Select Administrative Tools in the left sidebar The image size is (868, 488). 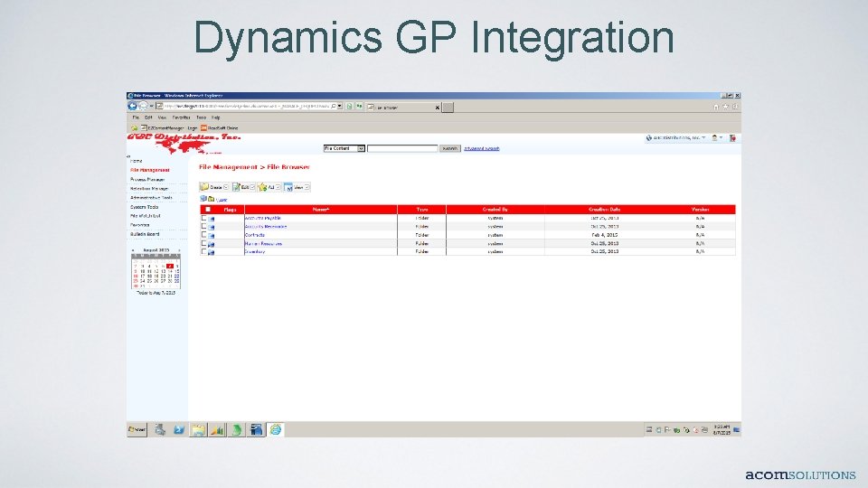coord(151,198)
